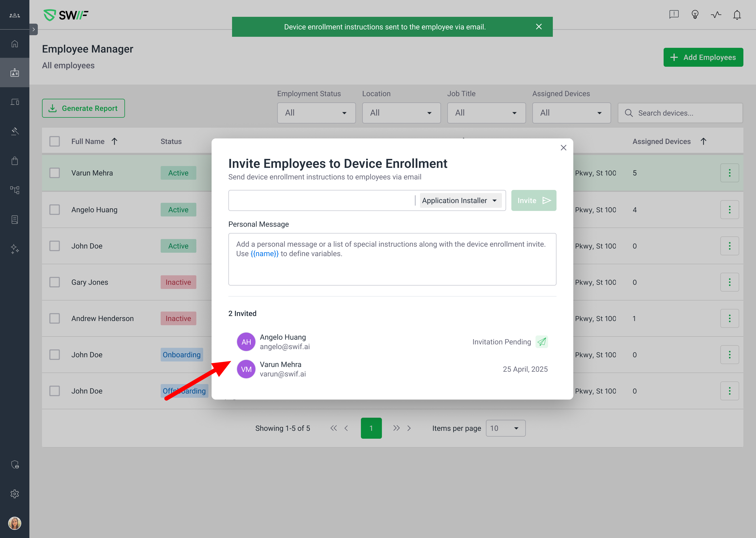
Task: Open the lightbulb tips icon
Action: (695, 15)
